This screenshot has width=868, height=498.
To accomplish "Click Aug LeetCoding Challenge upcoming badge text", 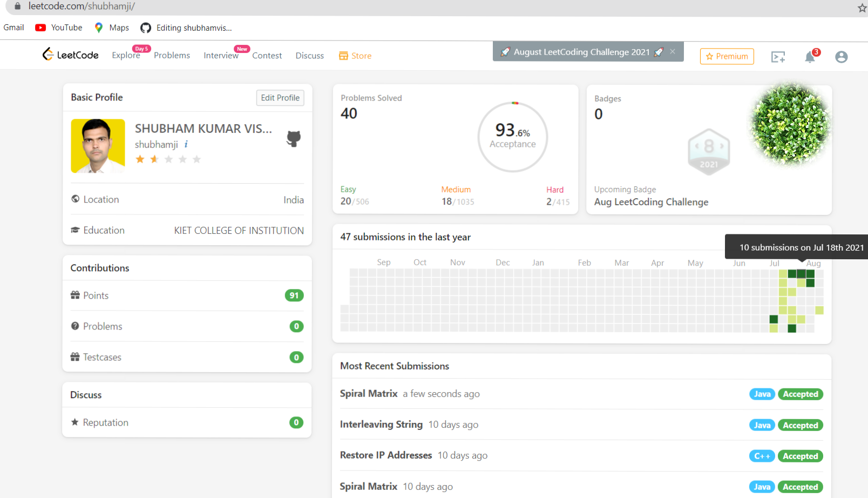I will tap(651, 202).
